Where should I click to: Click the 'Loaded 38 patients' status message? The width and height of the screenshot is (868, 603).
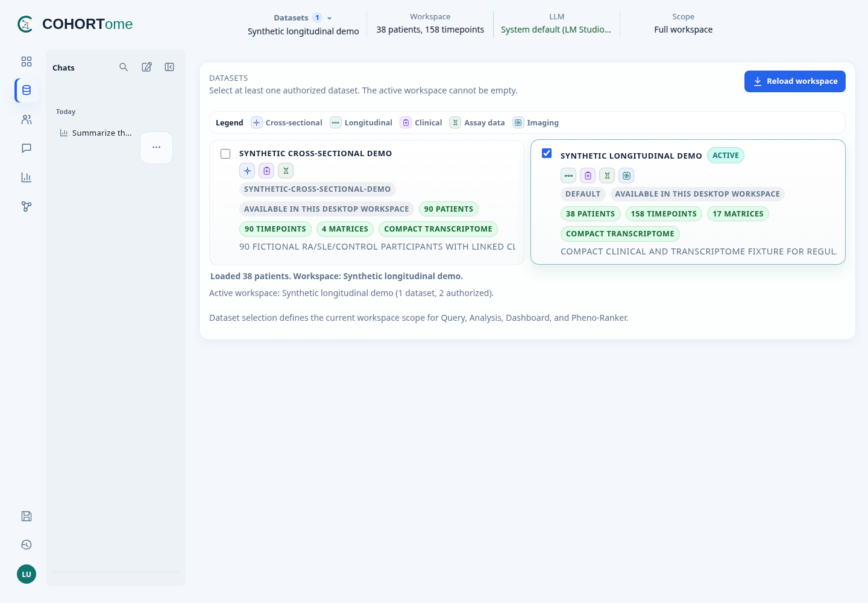click(336, 276)
